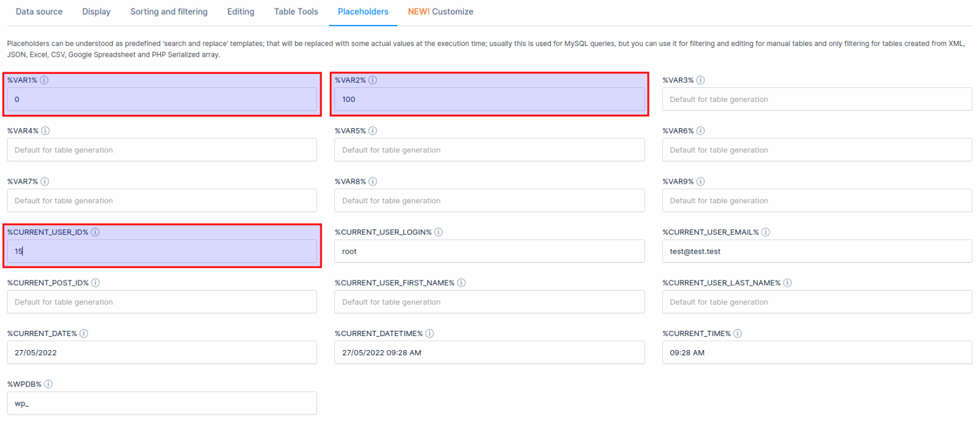The image size is (980, 424).
Task: Click into the %VAR8% input field
Action: [x=489, y=200]
